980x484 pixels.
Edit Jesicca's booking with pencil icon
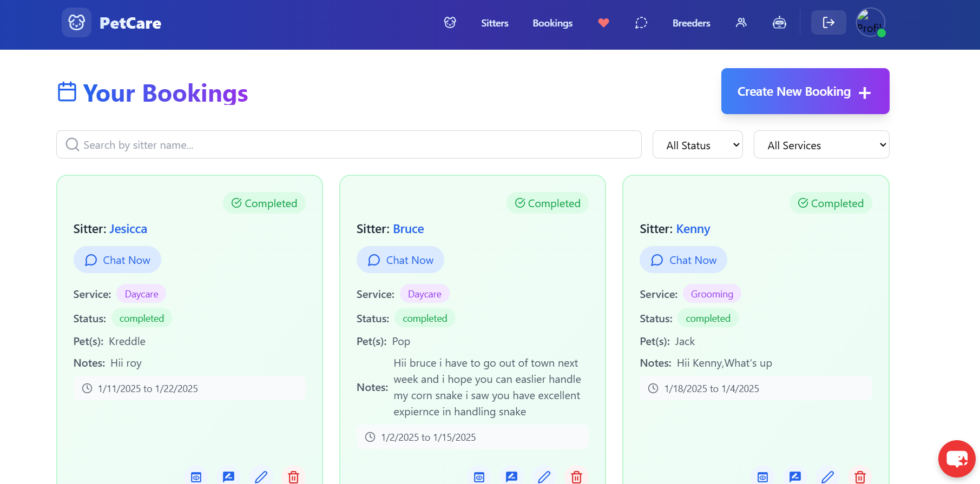tap(261, 477)
